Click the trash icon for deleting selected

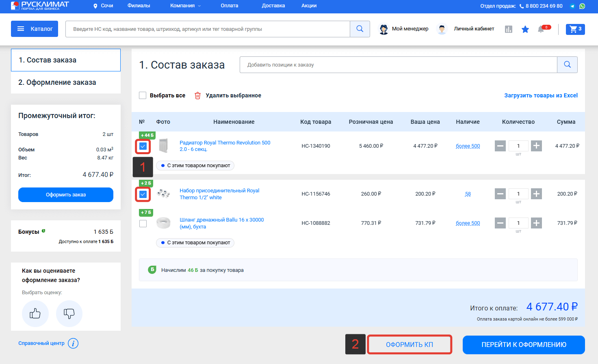197,95
